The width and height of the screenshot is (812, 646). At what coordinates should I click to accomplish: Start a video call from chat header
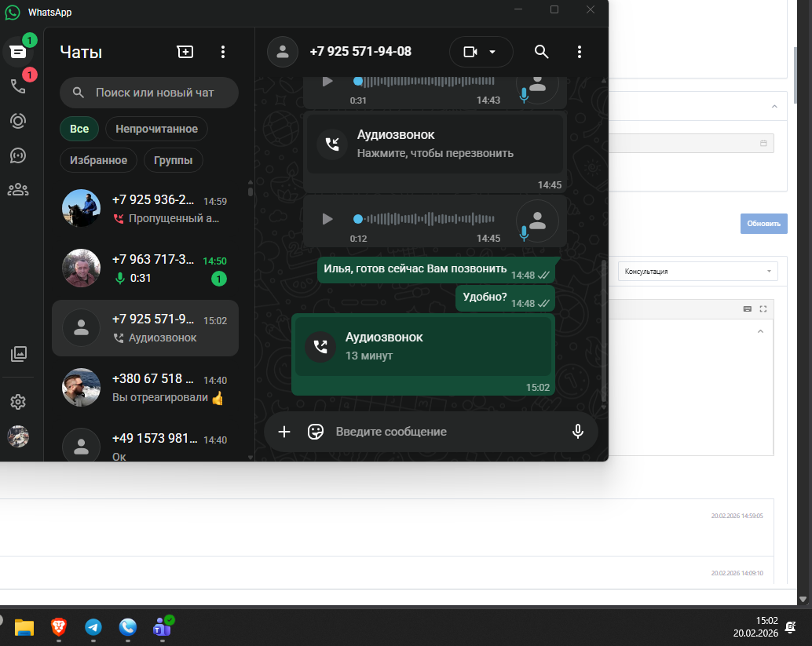[x=470, y=52]
